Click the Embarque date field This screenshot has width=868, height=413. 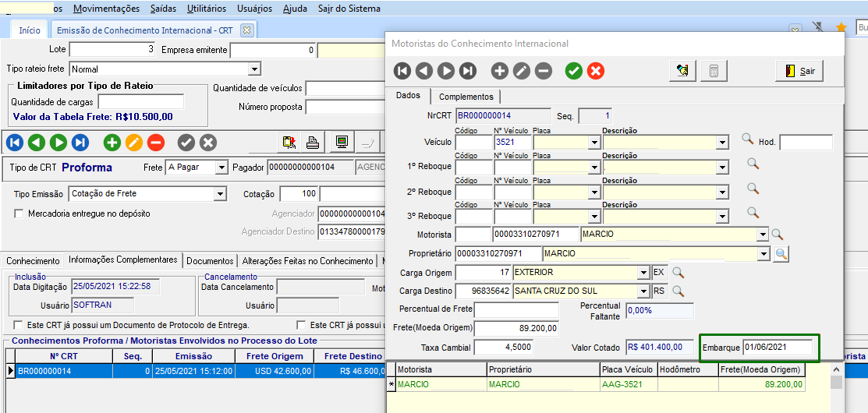click(x=777, y=348)
